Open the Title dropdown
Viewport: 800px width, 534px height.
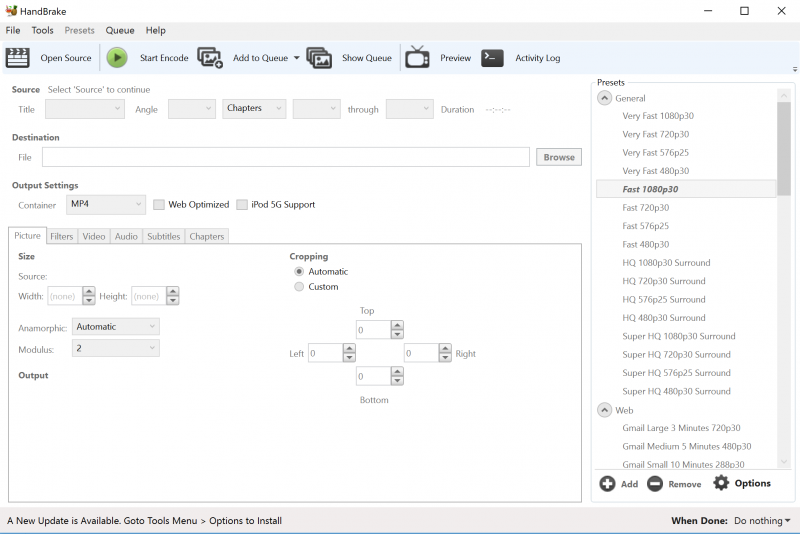(85, 109)
